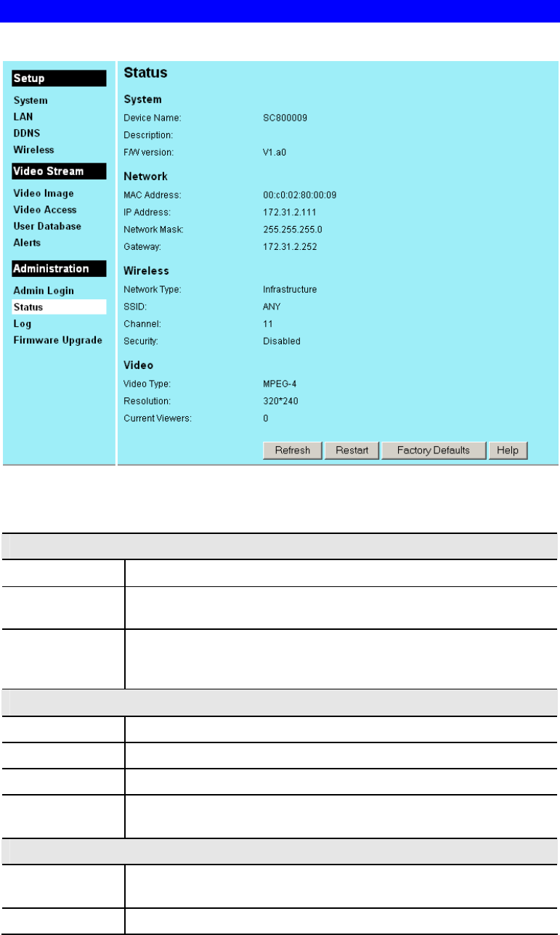Go to DDNS settings
The image size is (560, 935).
[x=26, y=133]
